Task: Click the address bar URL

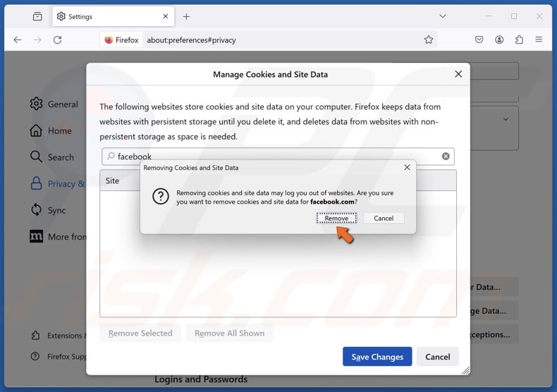Action: point(192,40)
